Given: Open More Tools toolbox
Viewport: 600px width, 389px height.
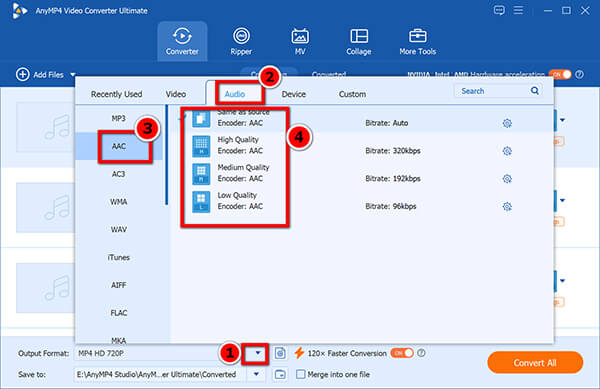Looking at the screenshot, I should point(417,41).
